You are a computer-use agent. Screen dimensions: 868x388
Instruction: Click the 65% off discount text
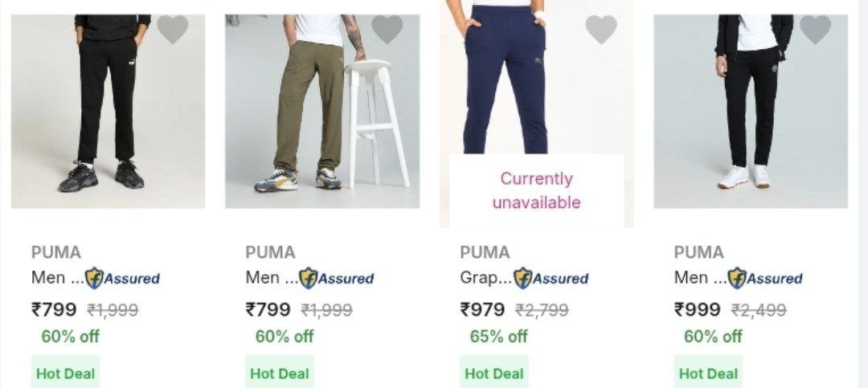[498, 336]
